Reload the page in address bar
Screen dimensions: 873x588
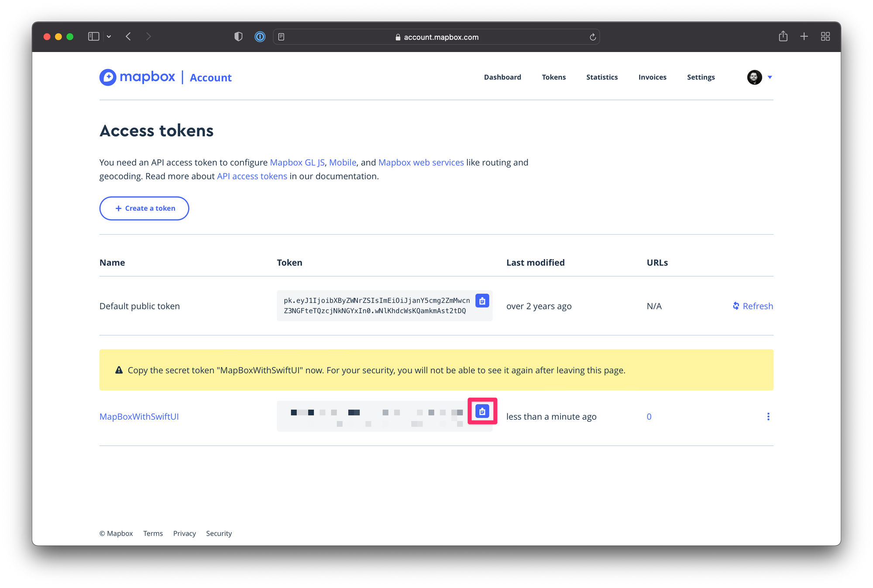click(x=592, y=37)
